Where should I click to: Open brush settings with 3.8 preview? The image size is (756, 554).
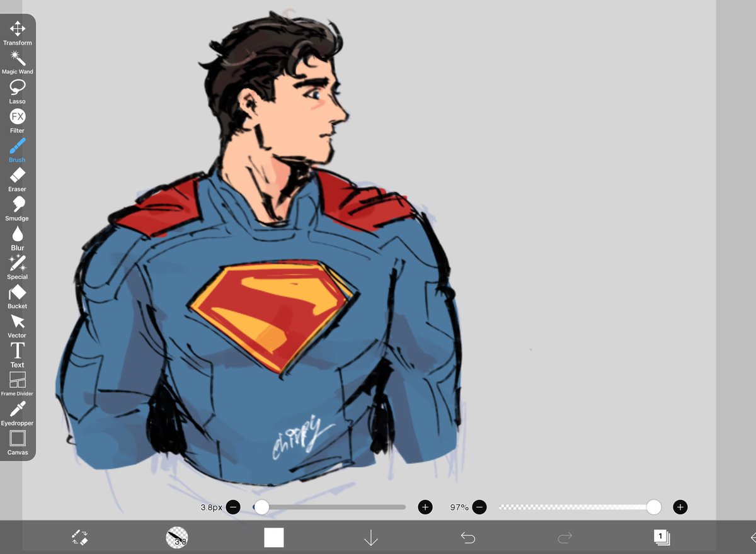coord(177,537)
